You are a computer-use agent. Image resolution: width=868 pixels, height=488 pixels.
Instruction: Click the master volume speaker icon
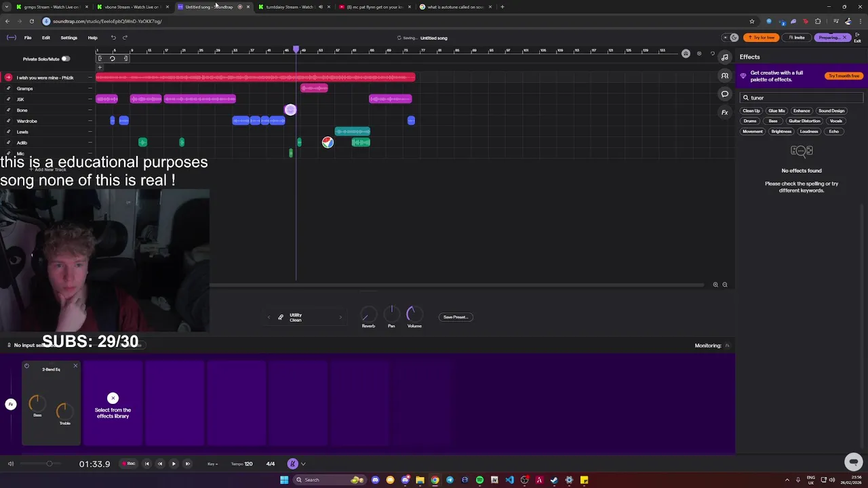tap(10, 464)
